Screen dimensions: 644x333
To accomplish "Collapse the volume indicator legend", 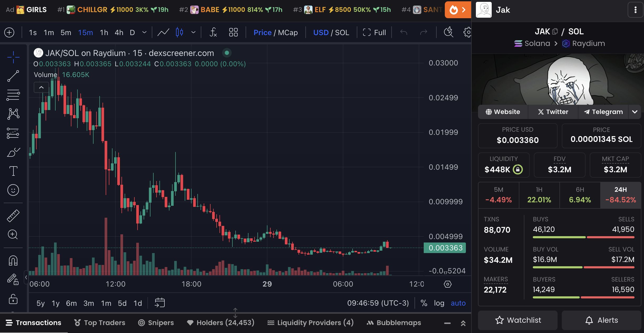I will [x=41, y=88].
